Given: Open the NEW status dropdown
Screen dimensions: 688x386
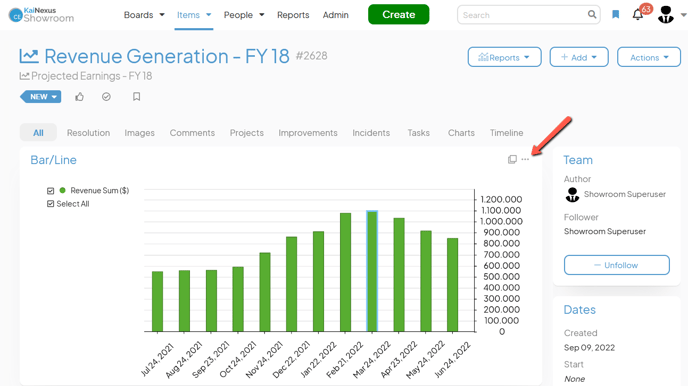Looking at the screenshot, I should click(41, 97).
